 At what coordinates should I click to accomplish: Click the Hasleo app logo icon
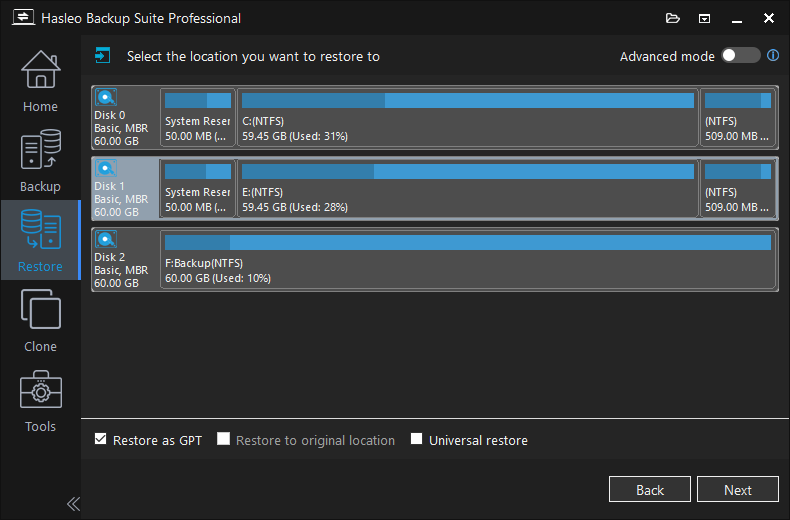(x=23, y=18)
